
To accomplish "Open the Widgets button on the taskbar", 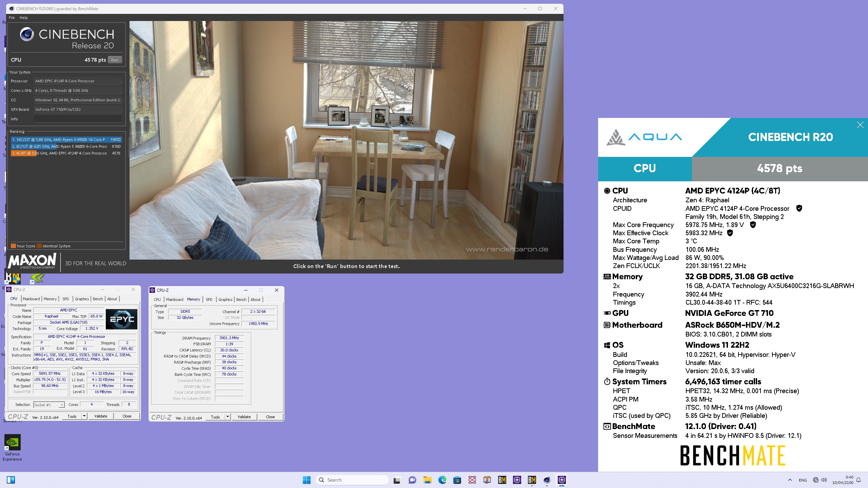I will (x=11, y=480).
